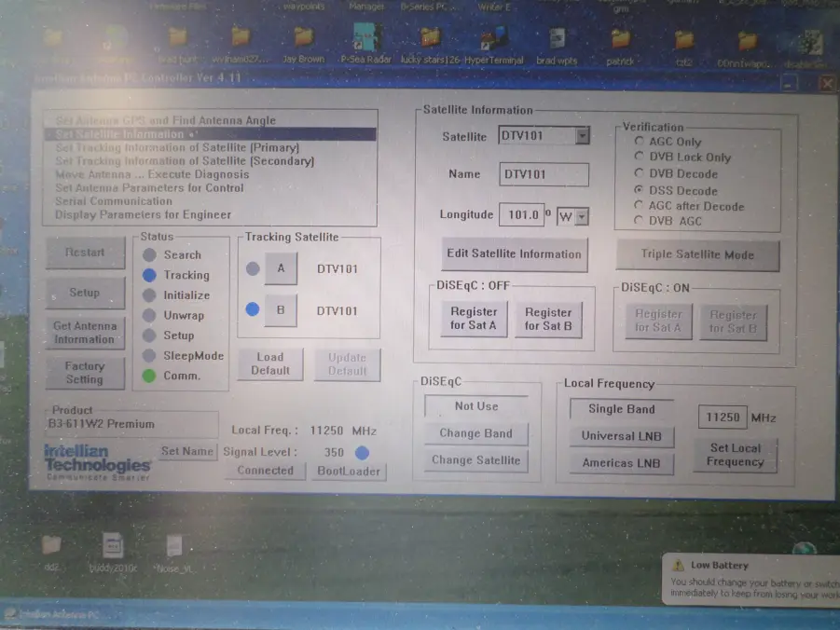Select Set Antenna GPS and Find Antenna Angle
840x630 pixels.
(x=165, y=120)
